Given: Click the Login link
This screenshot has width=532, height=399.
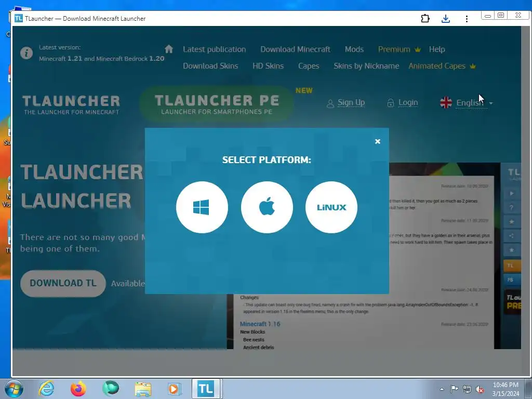Looking at the screenshot, I should 408,102.
